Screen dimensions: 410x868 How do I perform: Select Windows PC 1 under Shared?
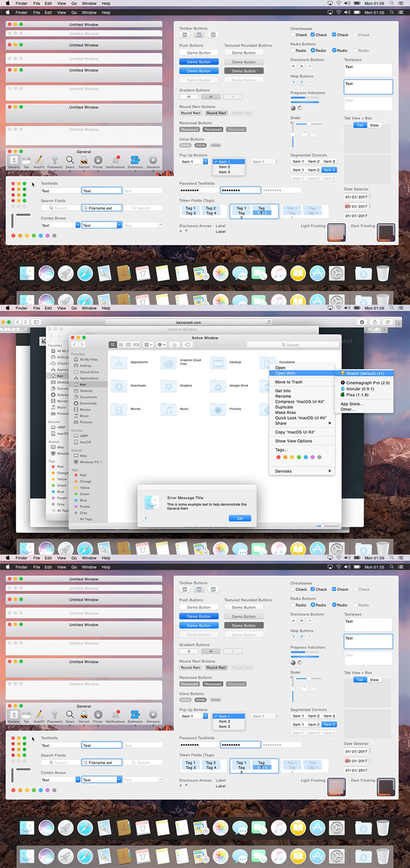[88, 462]
